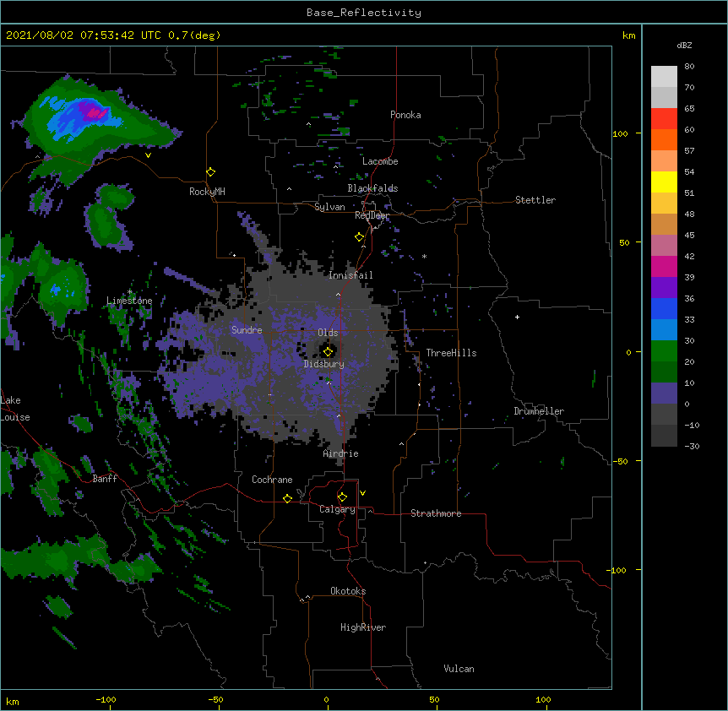Click the yellow diamond marker south of RedDeer
The width and height of the screenshot is (728, 711).
(359, 237)
